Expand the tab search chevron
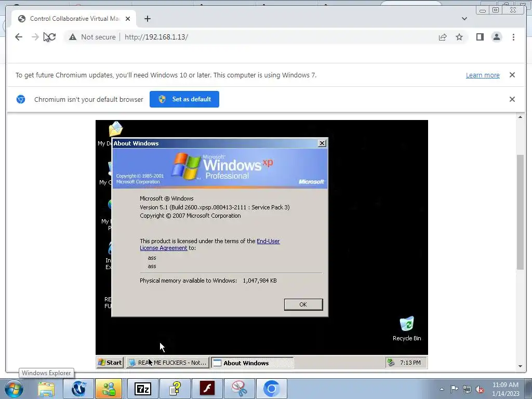The image size is (532, 399). pos(464,19)
